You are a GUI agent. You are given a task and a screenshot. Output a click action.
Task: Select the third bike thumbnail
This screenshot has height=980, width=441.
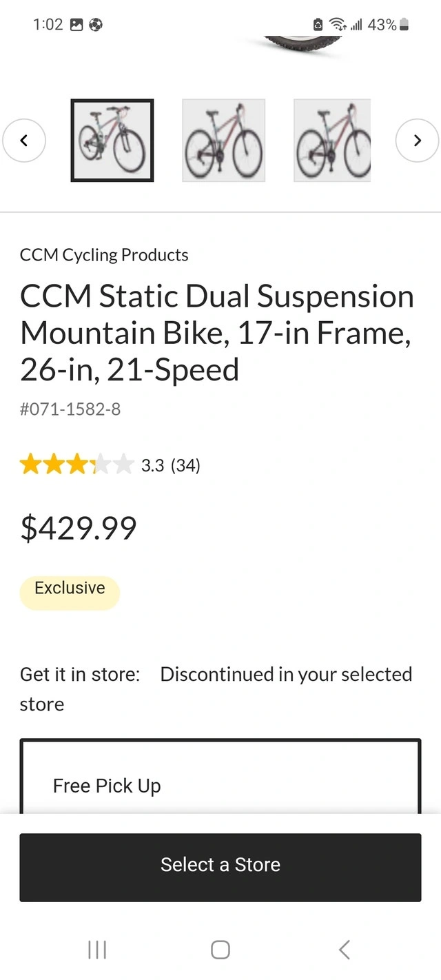point(332,141)
